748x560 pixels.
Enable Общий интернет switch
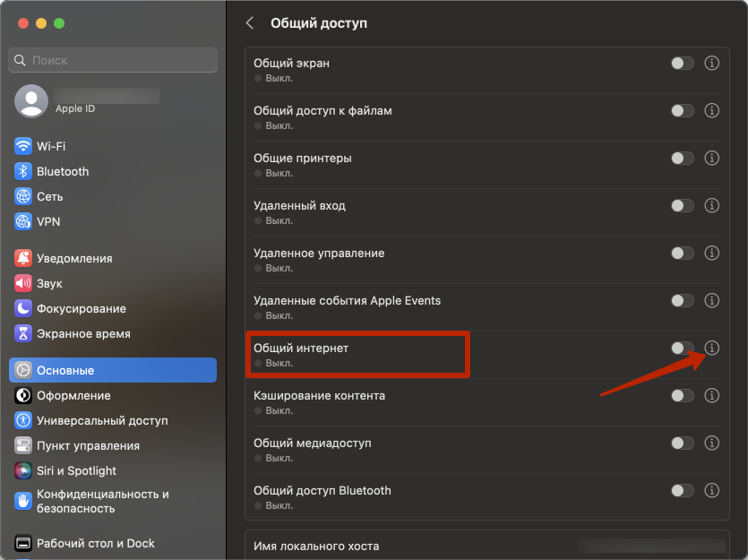tap(683, 349)
